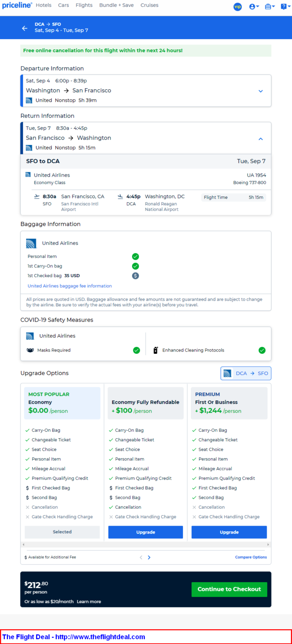The height and width of the screenshot is (644, 292).
Task: Open the Cars menu item
Action: [x=64, y=5]
